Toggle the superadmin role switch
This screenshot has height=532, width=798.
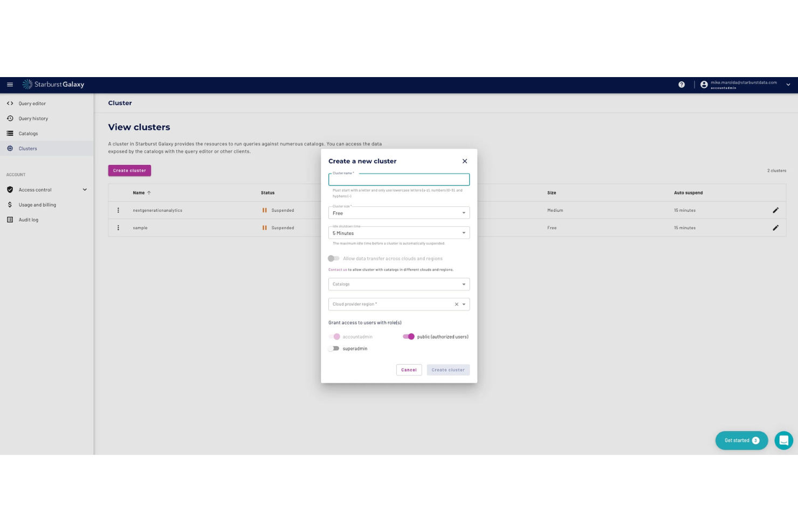tap(334, 349)
